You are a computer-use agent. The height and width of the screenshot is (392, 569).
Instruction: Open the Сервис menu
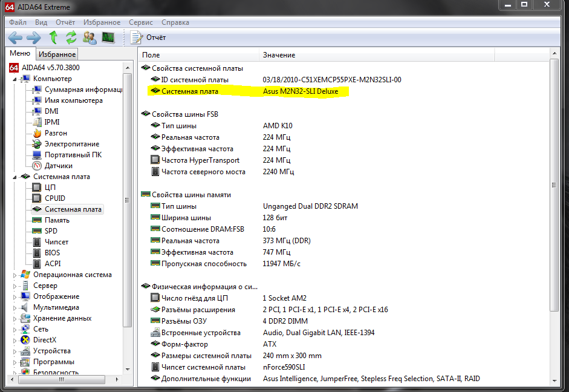(x=140, y=22)
